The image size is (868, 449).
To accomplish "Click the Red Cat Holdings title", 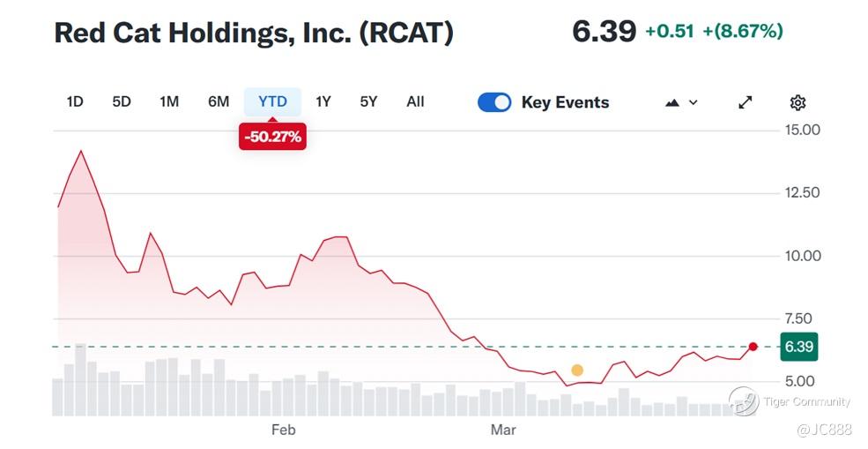I will click(254, 33).
